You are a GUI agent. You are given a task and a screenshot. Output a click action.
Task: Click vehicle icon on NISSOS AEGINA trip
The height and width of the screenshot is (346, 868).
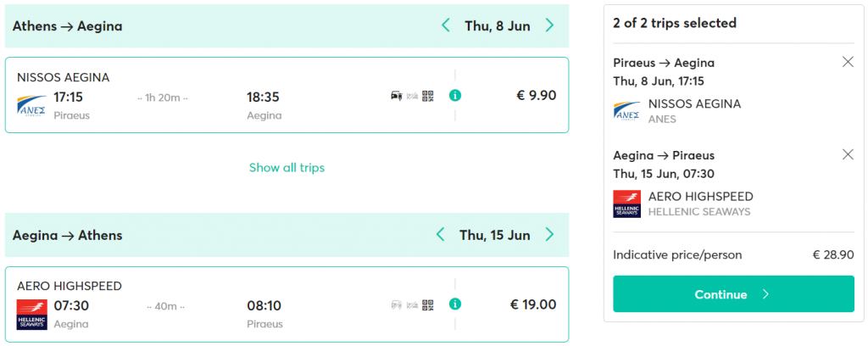pyautogui.click(x=397, y=96)
